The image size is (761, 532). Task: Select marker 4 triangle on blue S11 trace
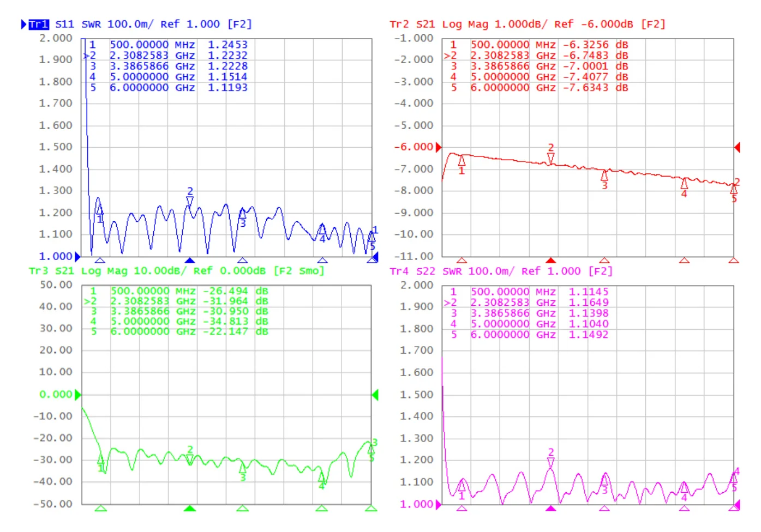tap(322, 229)
